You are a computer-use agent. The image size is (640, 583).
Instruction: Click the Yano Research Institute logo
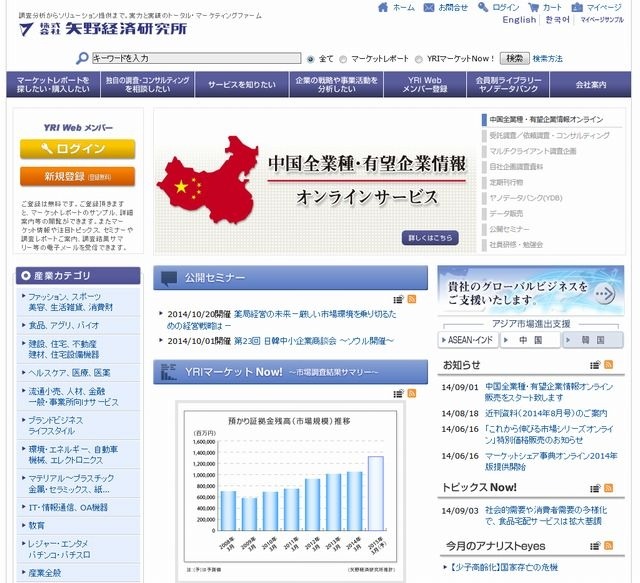[x=103, y=29]
